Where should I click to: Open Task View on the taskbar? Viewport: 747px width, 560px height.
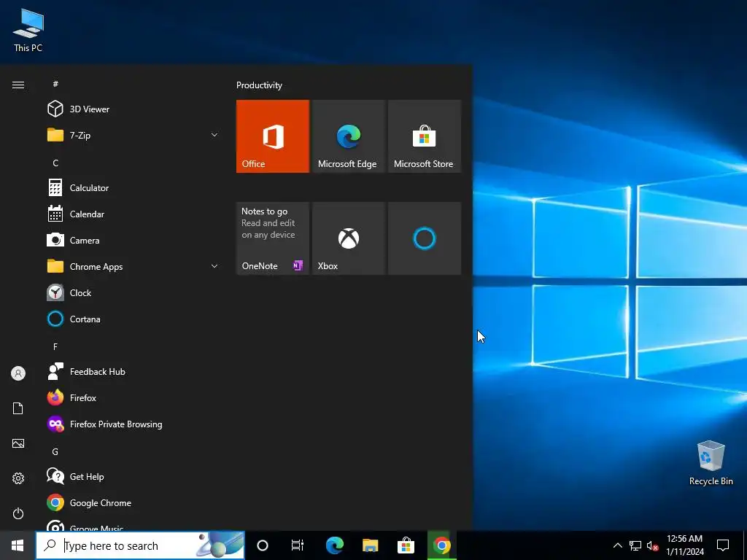(x=298, y=545)
